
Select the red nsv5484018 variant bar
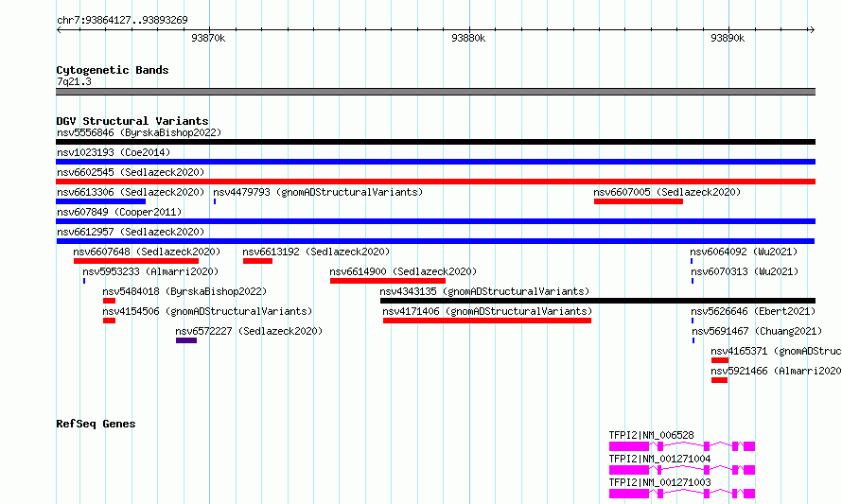coord(109,301)
